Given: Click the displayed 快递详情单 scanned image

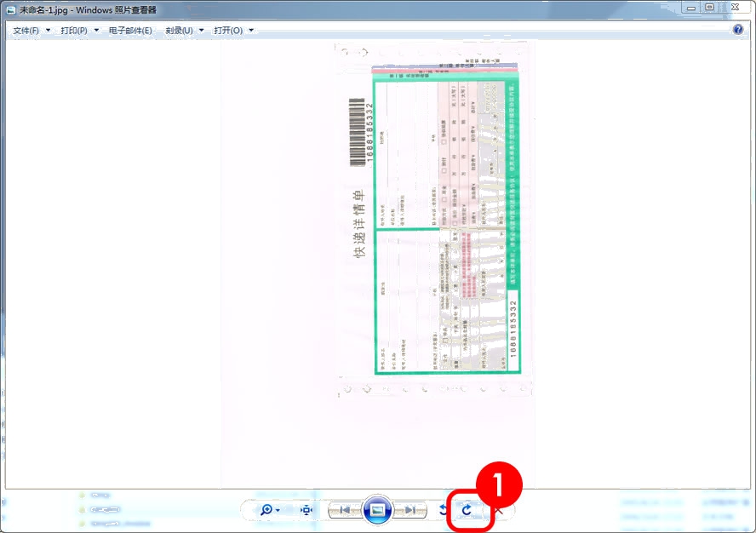Looking at the screenshot, I should coord(435,221).
